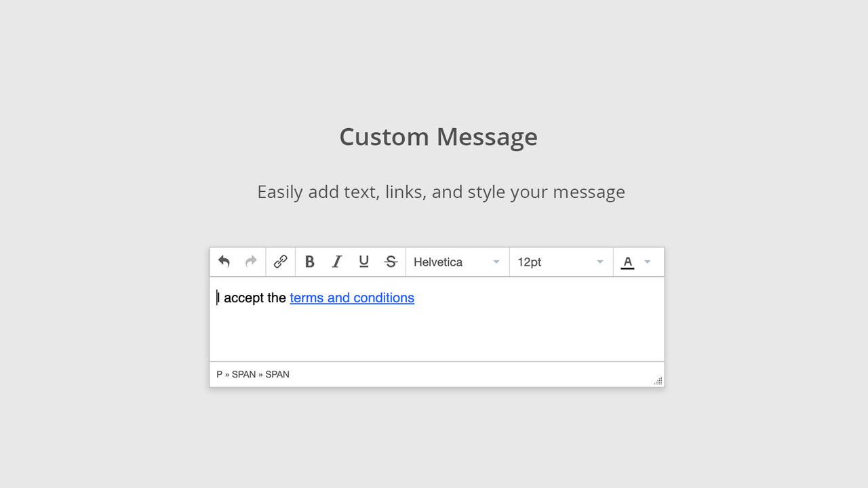This screenshot has width=868, height=488.
Task: Toggle underline on the message text
Action: [363, 262]
